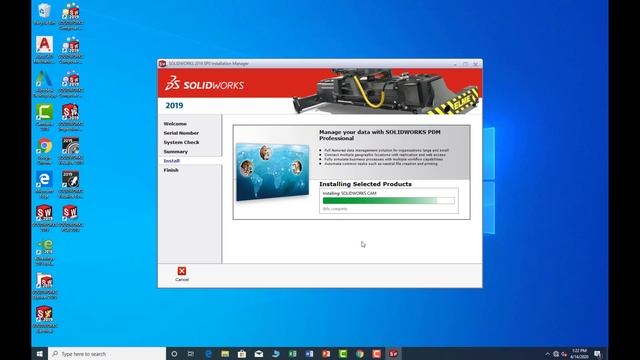
Task: Select the Microsoft Edge desktop icon
Action: pos(44,185)
